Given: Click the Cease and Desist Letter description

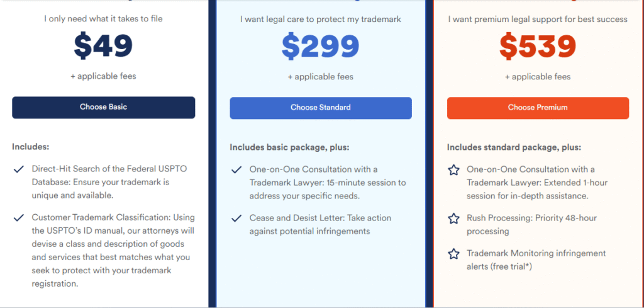Looking at the screenshot, I should click(x=320, y=224).
